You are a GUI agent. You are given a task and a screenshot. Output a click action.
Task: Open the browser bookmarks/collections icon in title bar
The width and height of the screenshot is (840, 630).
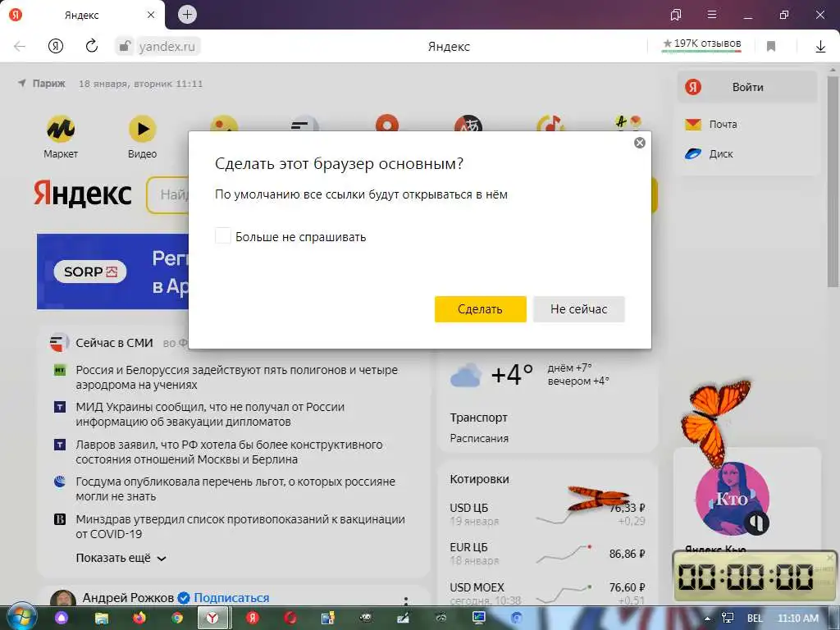point(676,15)
